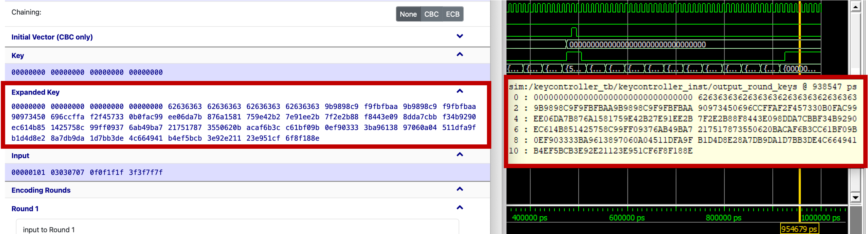Click expanded key word b1d4d8e2
This screenshot has width=868, height=234.
point(28,138)
